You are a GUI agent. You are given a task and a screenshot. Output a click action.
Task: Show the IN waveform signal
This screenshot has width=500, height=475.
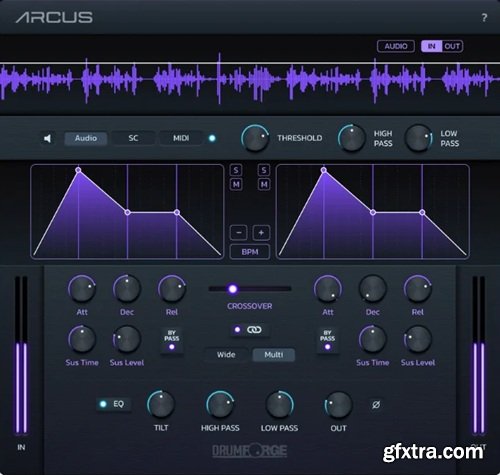431,46
